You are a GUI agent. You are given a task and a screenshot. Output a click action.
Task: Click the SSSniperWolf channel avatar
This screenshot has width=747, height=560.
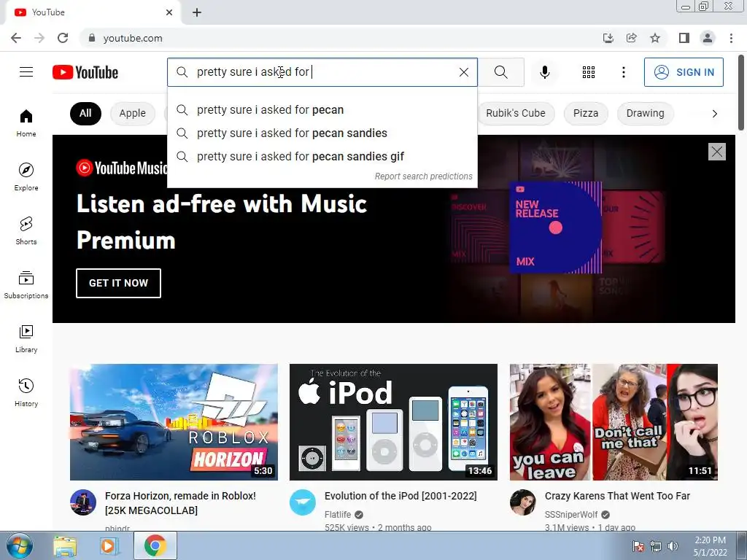pyautogui.click(x=522, y=502)
